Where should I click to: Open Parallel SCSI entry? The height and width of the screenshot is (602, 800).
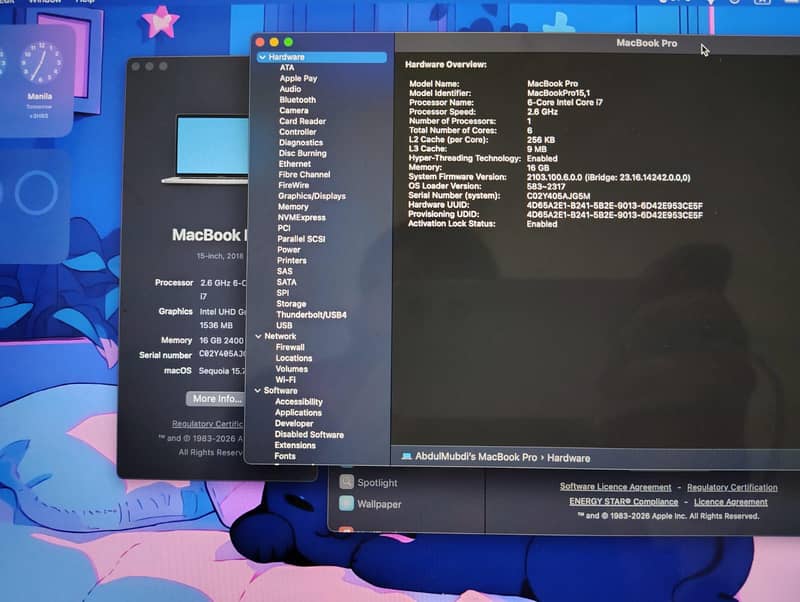click(301, 239)
